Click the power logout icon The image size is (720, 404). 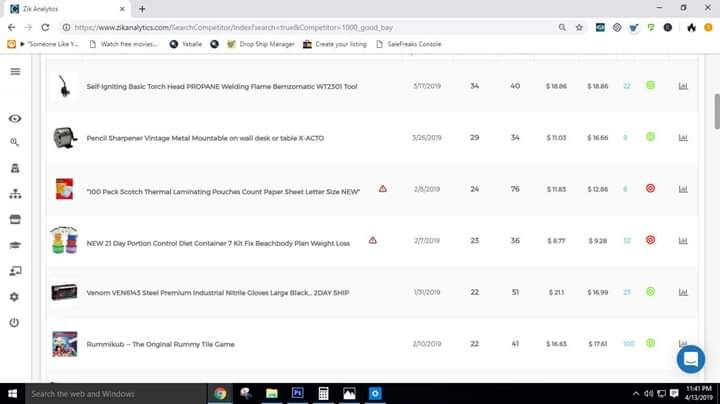click(x=15, y=322)
